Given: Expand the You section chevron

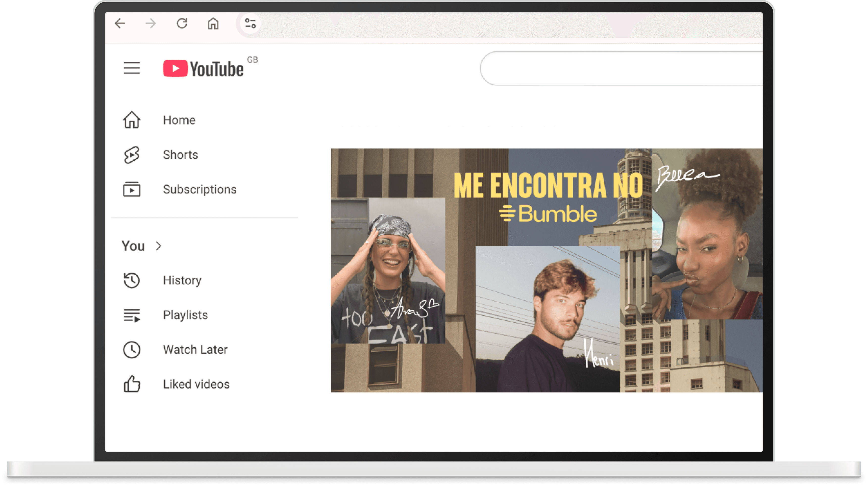Looking at the screenshot, I should click(159, 246).
